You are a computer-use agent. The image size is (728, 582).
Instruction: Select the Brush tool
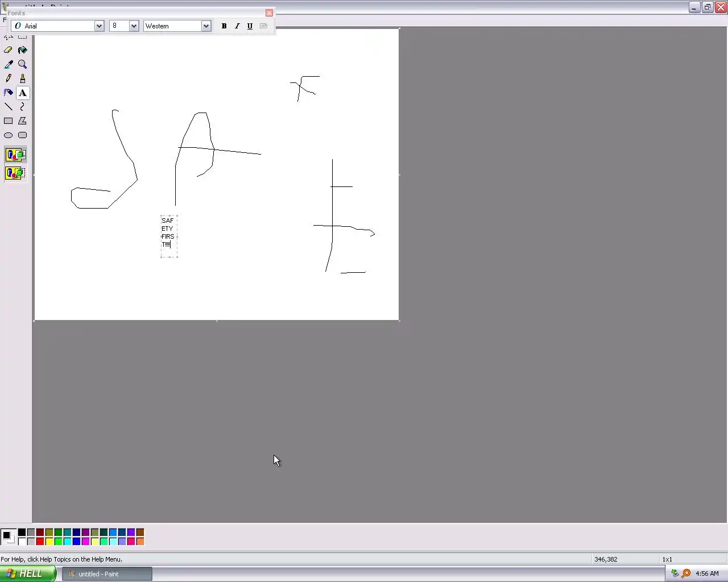point(23,78)
